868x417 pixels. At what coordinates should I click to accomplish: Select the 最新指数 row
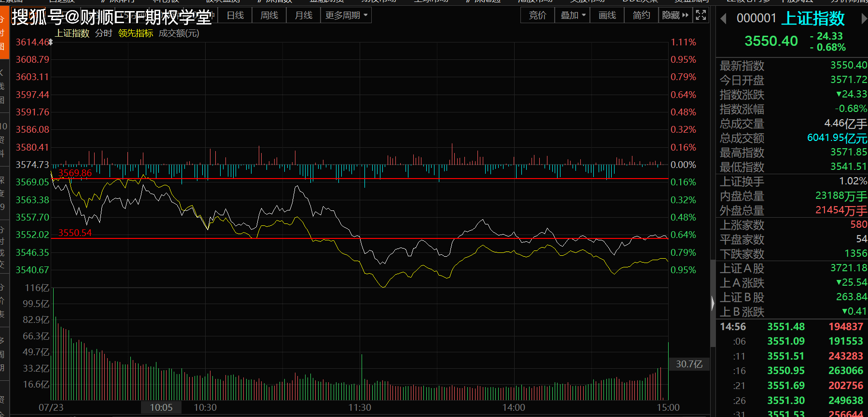pos(793,65)
